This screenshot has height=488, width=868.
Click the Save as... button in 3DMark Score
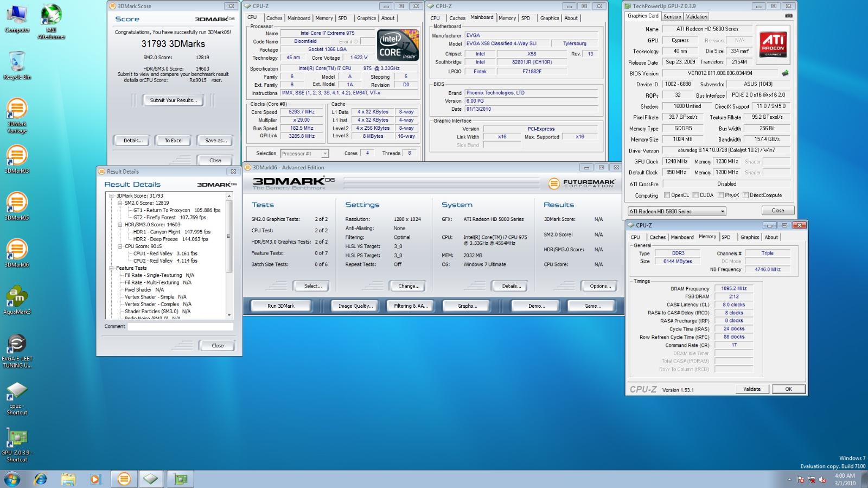click(x=216, y=141)
